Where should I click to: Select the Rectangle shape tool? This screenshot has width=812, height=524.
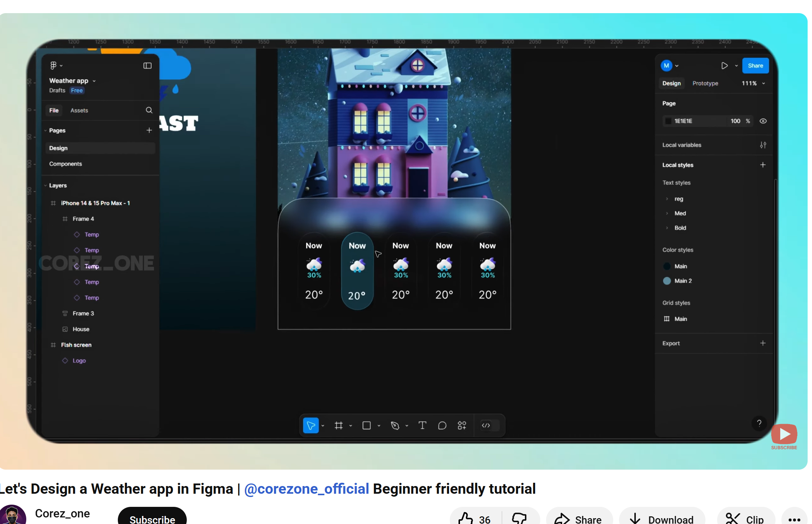367,425
